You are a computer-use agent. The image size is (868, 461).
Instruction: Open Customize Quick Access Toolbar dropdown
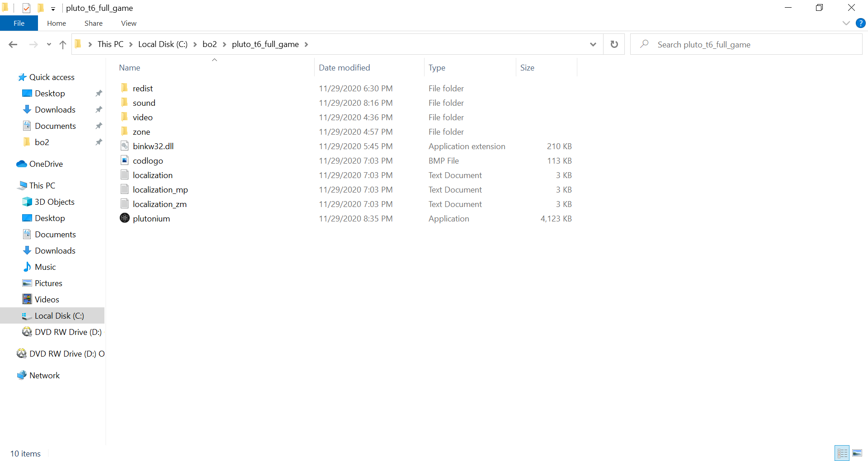pos(53,9)
